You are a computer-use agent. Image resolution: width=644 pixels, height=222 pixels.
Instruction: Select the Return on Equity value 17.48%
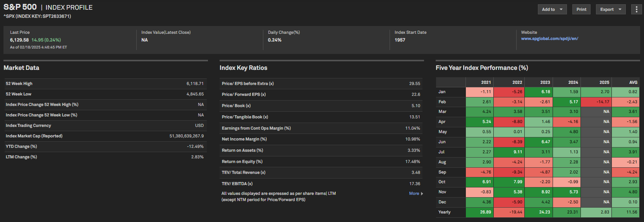pyautogui.click(x=412, y=161)
